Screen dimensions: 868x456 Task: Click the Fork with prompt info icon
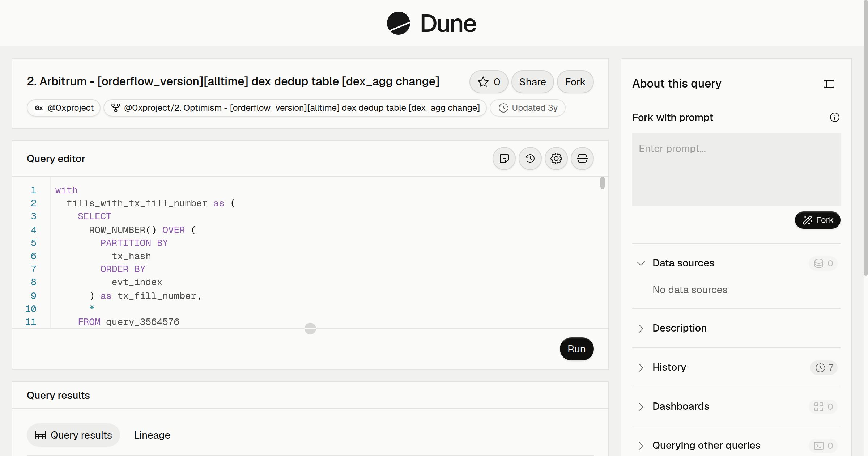(834, 117)
